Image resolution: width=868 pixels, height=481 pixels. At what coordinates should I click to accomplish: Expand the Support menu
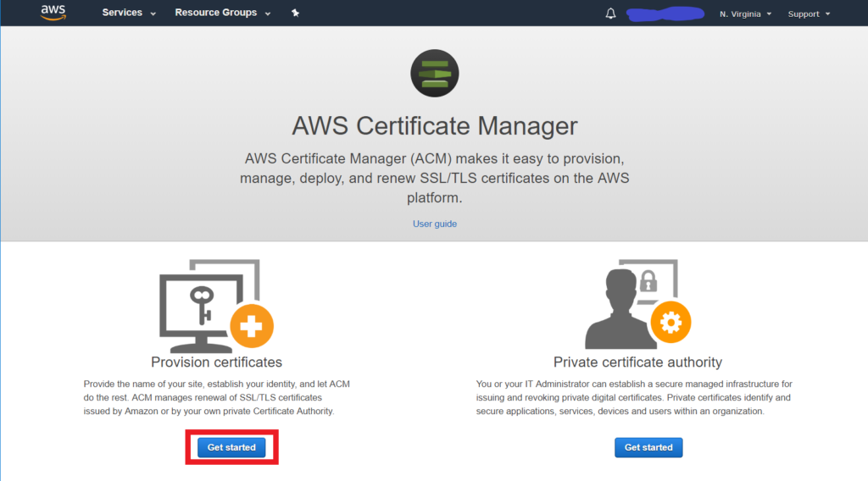pos(809,14)
